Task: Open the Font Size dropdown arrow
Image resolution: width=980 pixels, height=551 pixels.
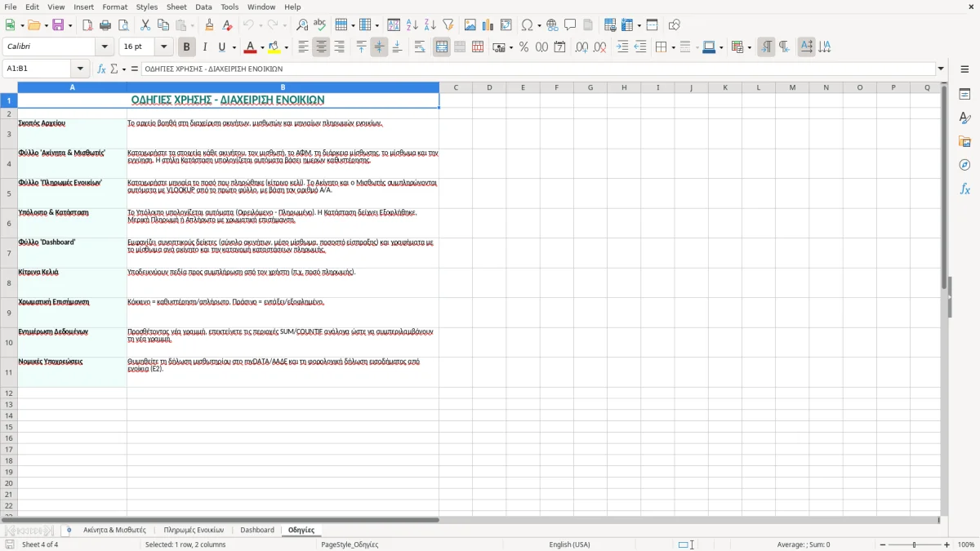Action: tap(163, 47)
